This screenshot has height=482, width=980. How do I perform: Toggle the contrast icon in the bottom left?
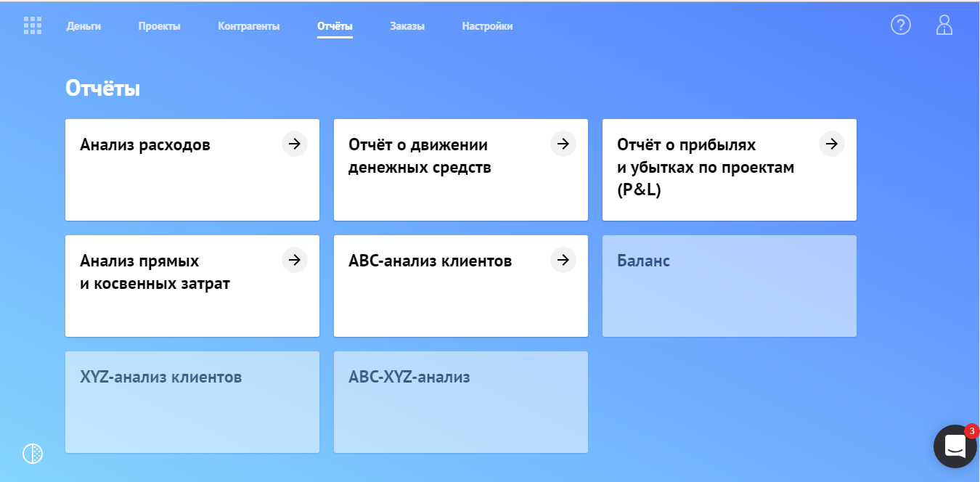[x=31, y=453]
